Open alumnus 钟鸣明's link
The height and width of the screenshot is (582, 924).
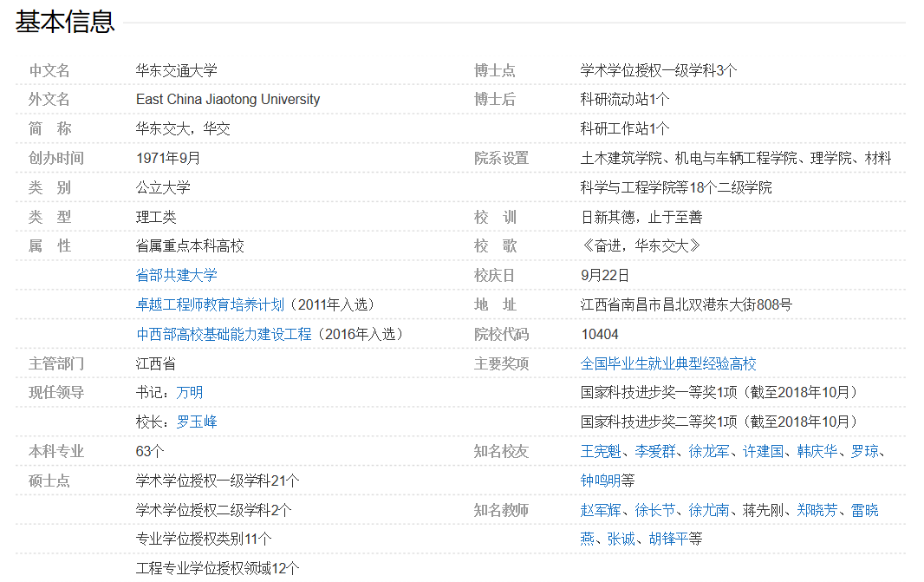point(601,481)
